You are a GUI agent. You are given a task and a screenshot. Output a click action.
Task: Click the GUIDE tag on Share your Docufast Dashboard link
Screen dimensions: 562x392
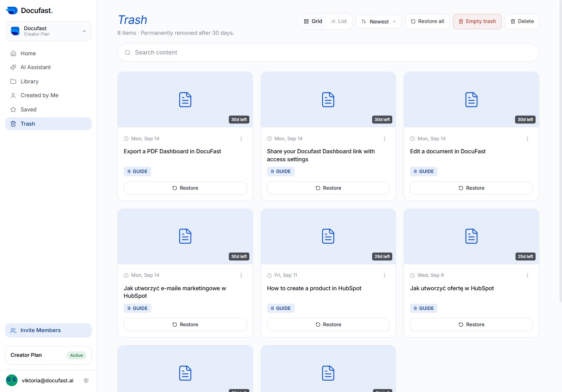click(x=281, y=171)
